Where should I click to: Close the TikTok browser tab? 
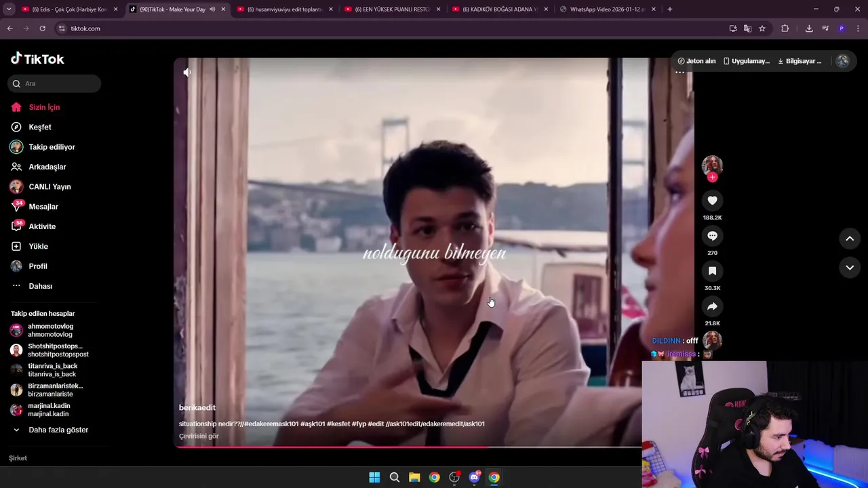pos(223,9)
